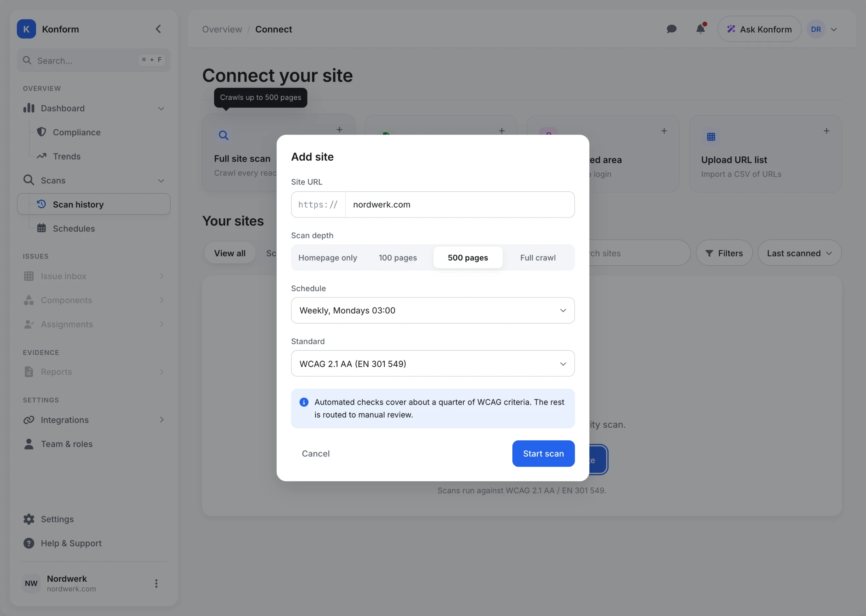The height and width of the screenshot is (616, 866).
Task: Click the Upload URL list grid icon
Action: (711, 137)
